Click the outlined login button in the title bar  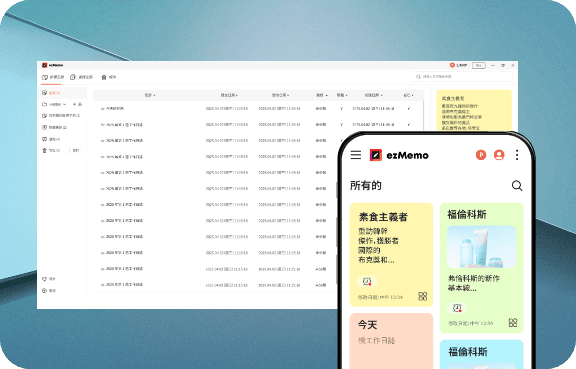(x=479, y=65)
